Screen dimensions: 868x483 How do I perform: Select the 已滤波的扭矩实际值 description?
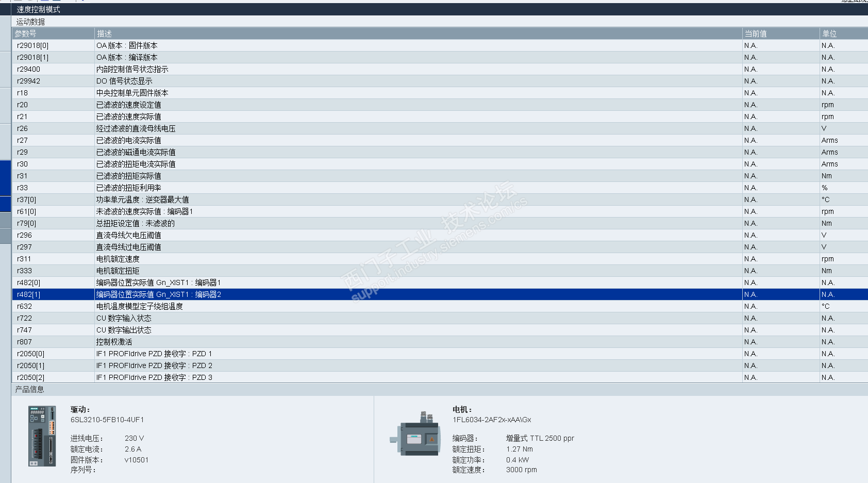pyautogui.click(x=129, y=176)
